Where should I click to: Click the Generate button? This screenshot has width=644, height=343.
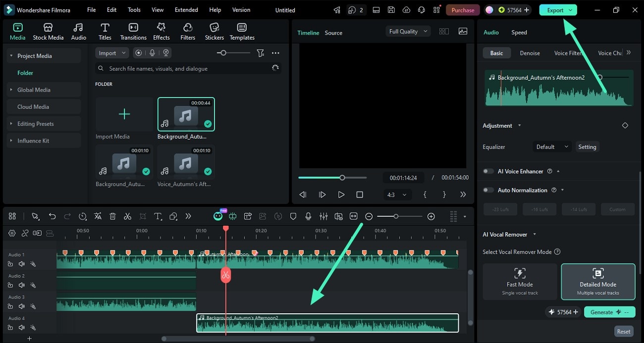click(x=610, y=312)
